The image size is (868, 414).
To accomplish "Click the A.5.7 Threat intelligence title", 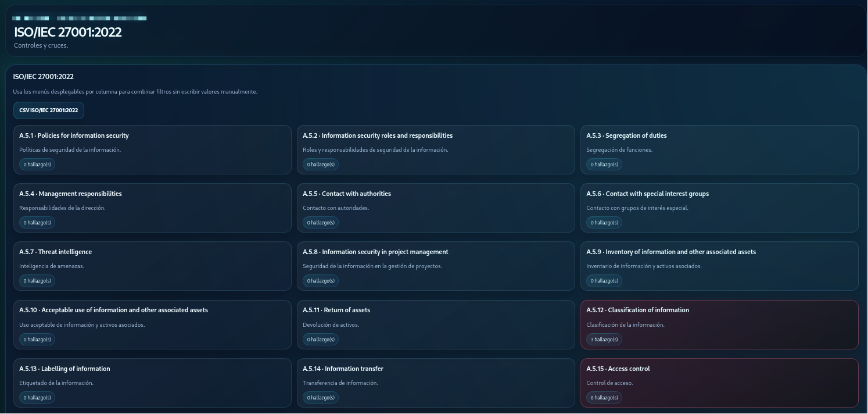I will [x=56, y=252].
